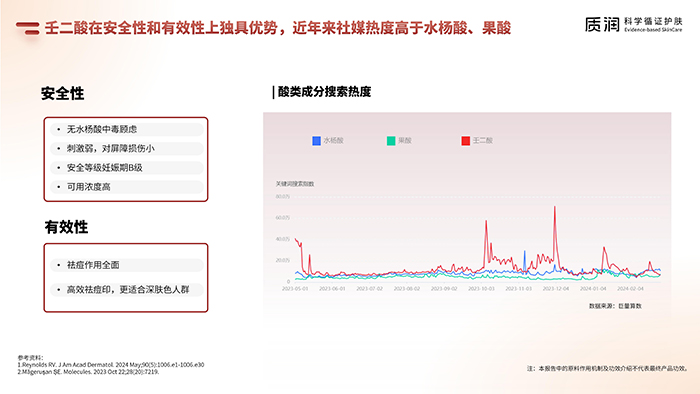Click the Reynolds RV reference citation
This screenshot has height=394, width=700.
[111, 365]
